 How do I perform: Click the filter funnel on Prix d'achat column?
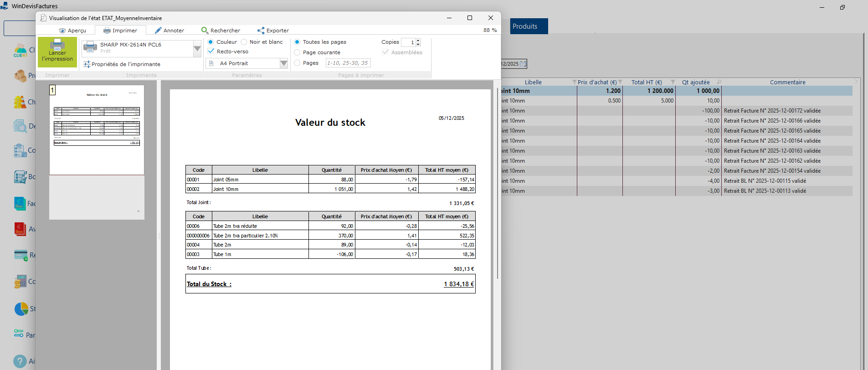620,82
